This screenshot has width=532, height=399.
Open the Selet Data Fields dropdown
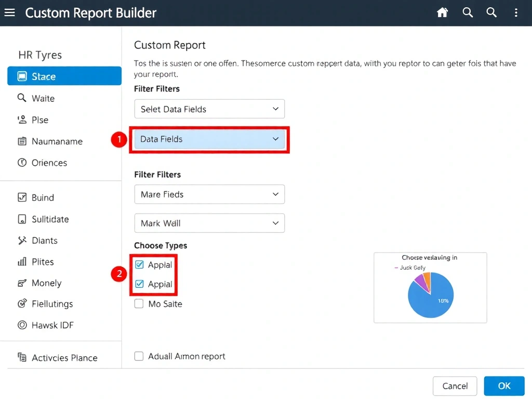209,109
